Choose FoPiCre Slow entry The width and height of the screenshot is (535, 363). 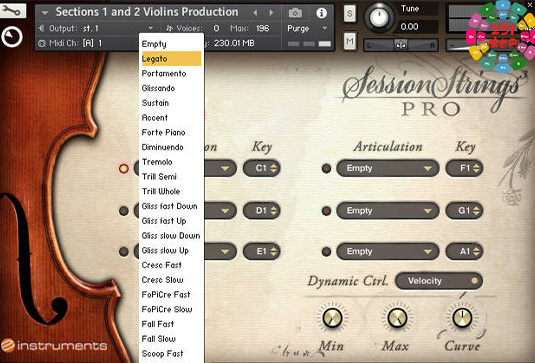tap(171, 309)
